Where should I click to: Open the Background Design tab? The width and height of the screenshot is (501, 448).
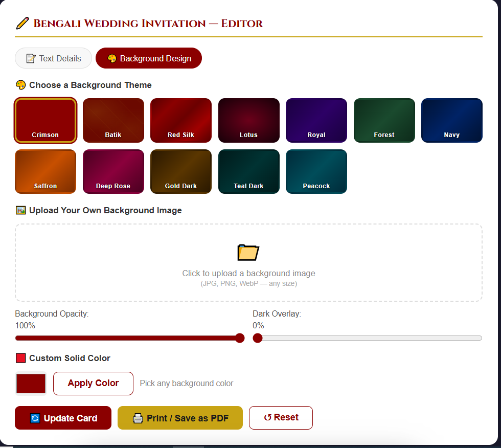(x=149, y=58)
